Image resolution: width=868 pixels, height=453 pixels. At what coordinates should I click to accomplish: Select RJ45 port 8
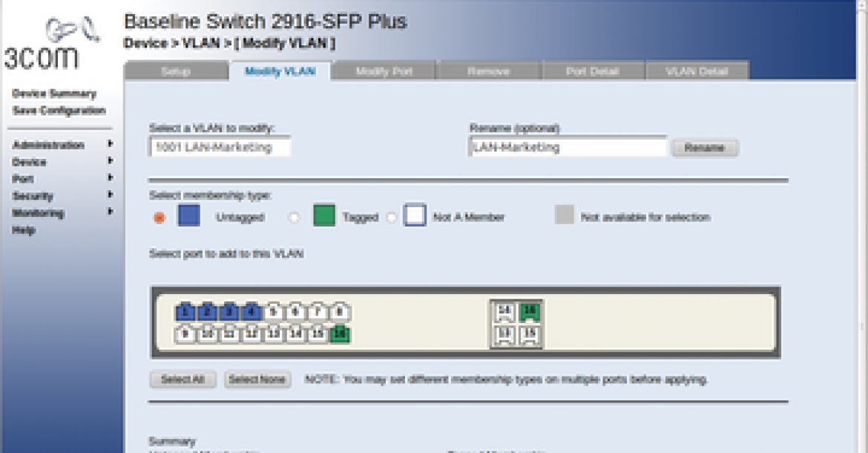point(339,312)
